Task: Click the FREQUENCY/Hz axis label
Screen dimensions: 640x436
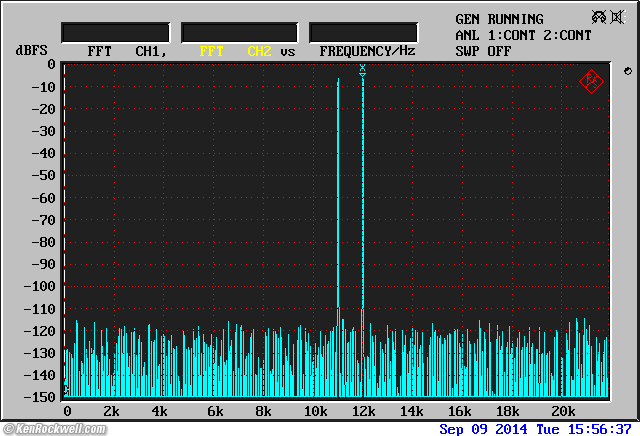Action: click(x=367, y=51)
